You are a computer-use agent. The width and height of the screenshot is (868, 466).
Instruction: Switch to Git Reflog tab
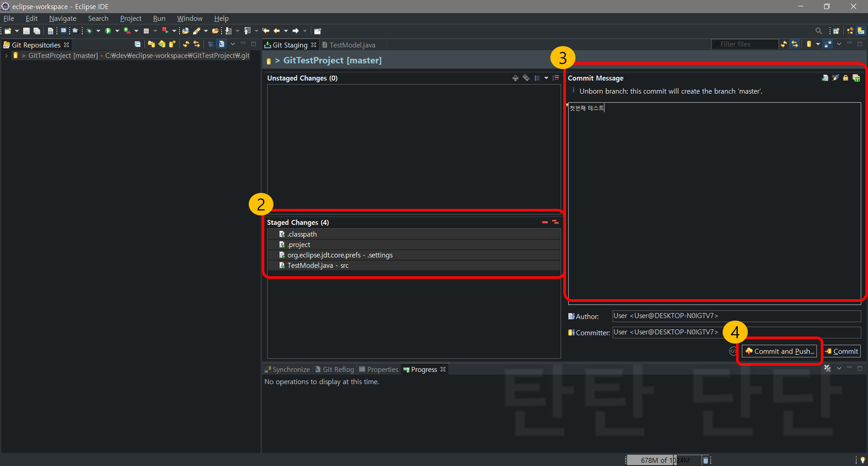click(335, 369)
